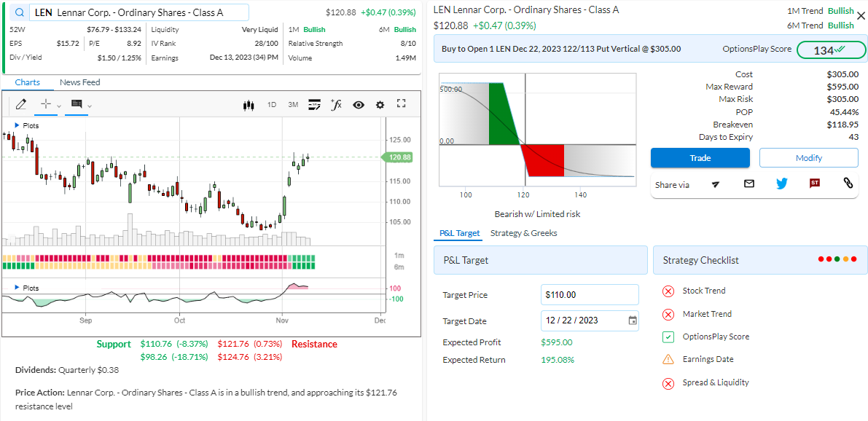Select the crosshair cursor tool

[x=47, y=104]
